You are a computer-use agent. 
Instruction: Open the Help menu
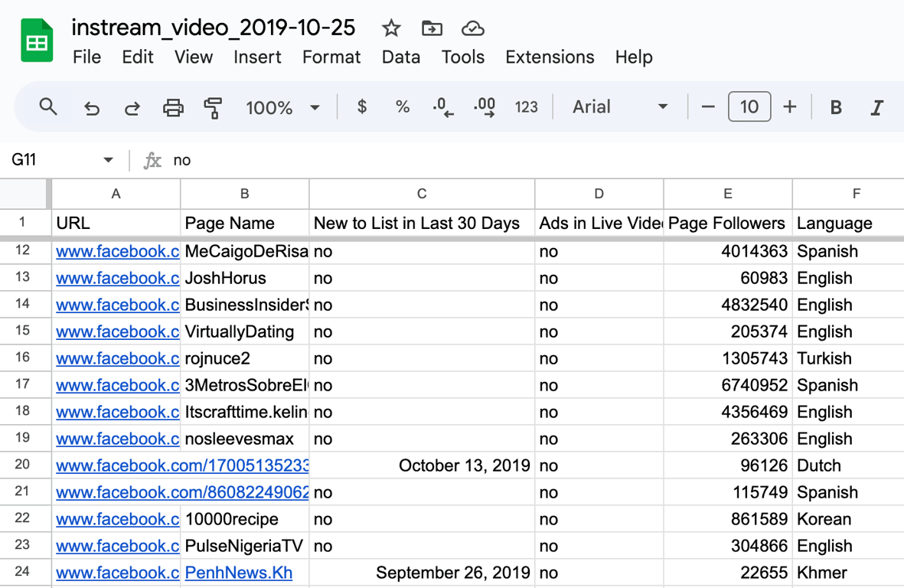pos(634,57)
